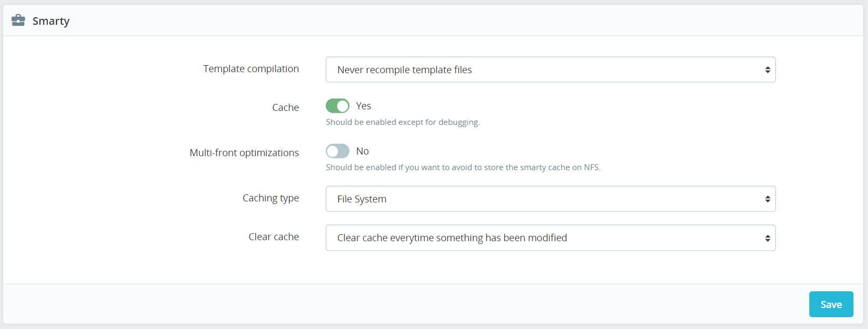
Task: Click the help text about NFS smarty cache
Action: [x=463, y=167]
